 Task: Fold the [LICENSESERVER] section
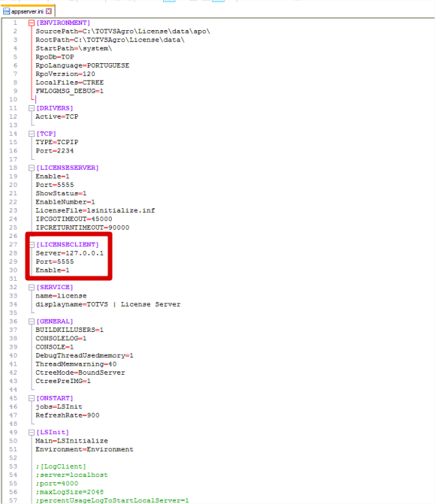click(x=32, y=167)
